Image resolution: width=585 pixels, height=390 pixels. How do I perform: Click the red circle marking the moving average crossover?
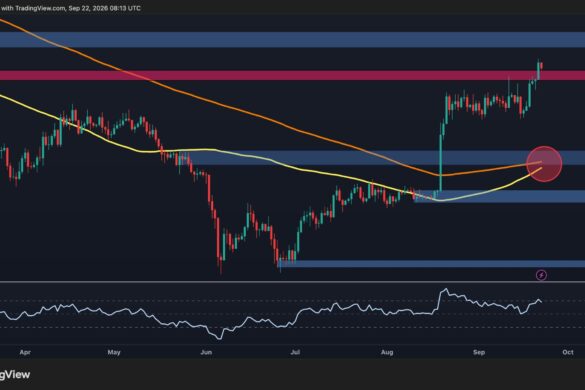point(544,164)
